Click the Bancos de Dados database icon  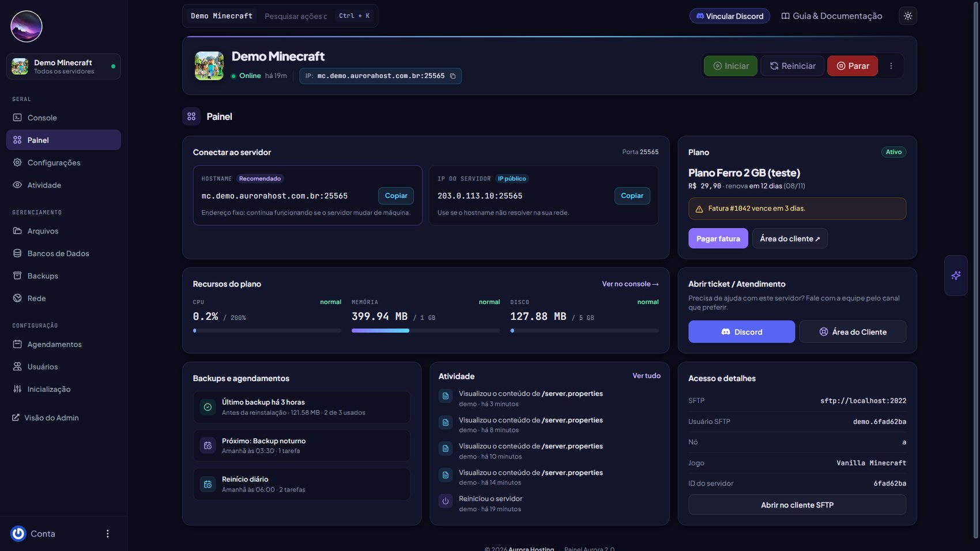[x=17, y=253]
